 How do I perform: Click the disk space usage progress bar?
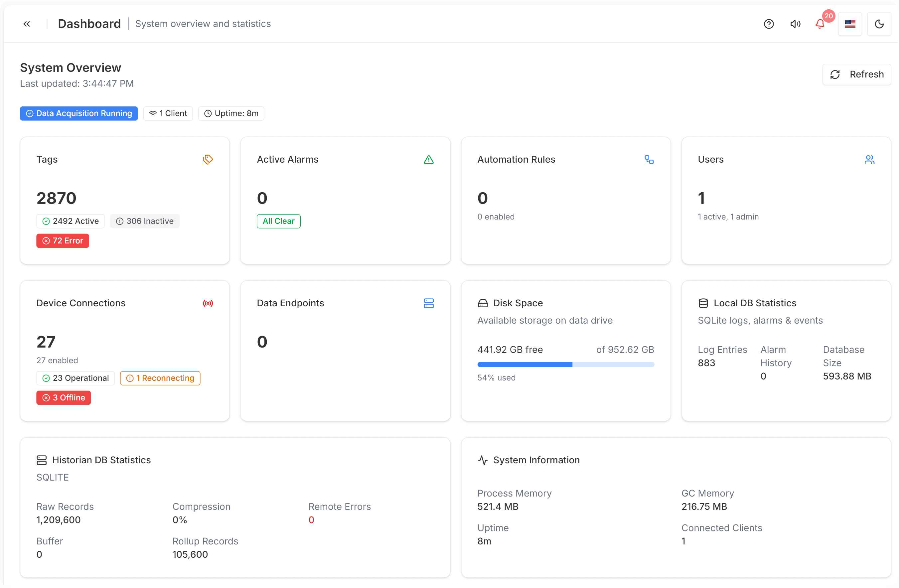[x=565, y=365]
